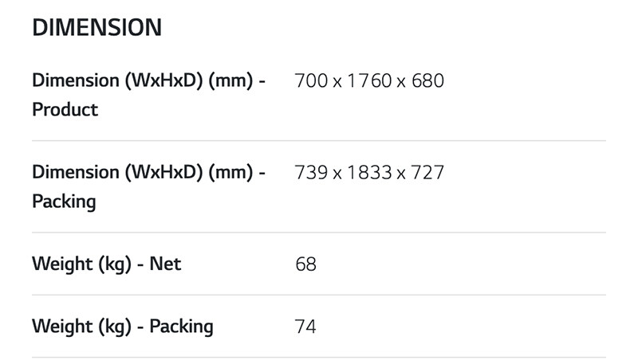
Task: Click the product dimensions value 700 x 1760 x 680
Action: click(368, 80)
